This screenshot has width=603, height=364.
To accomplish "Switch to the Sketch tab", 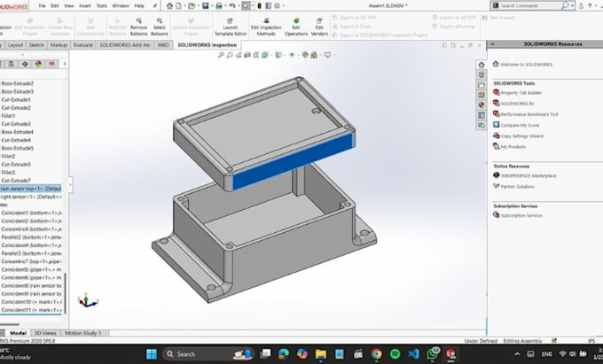I will 36,45.
